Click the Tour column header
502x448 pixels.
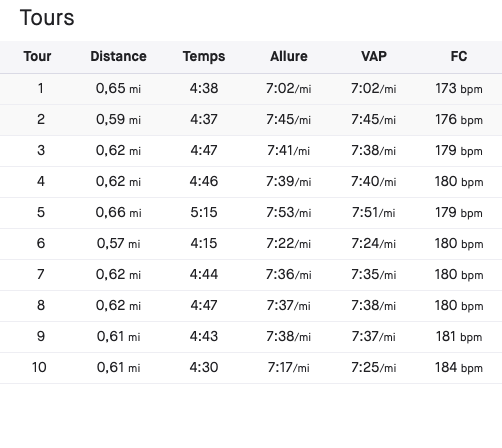point(37,56)
